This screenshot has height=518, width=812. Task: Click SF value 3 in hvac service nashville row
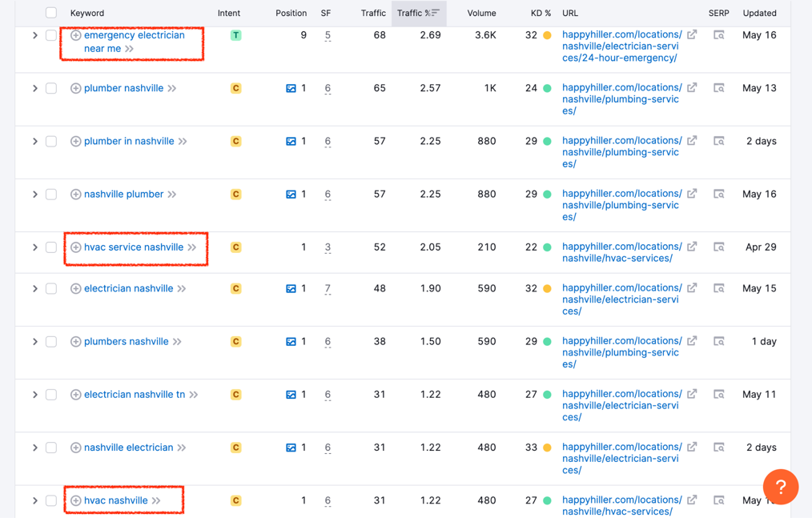[x=328, y=247]
